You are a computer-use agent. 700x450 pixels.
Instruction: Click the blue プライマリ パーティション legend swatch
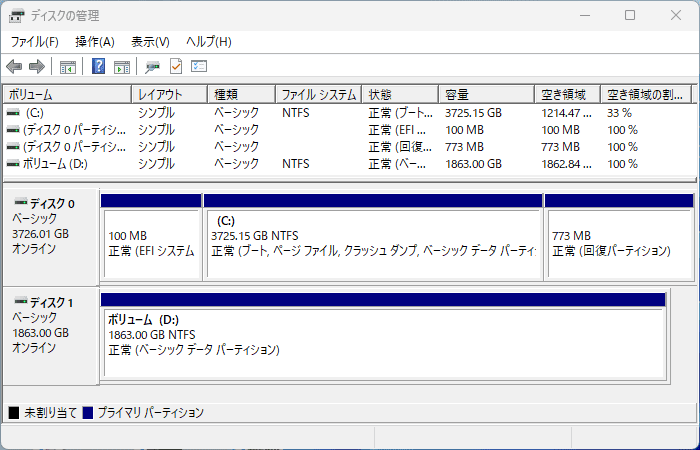coord(88,413)
